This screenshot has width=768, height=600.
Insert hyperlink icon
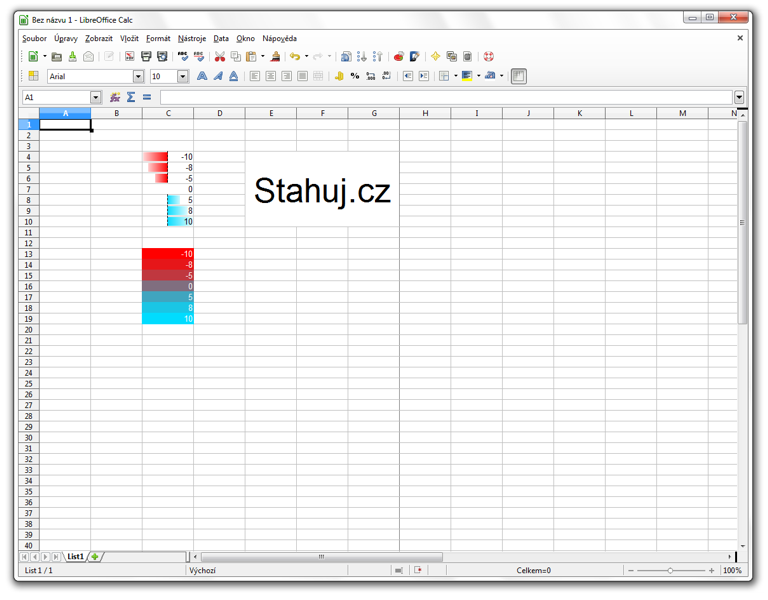[x=346, y=56]
